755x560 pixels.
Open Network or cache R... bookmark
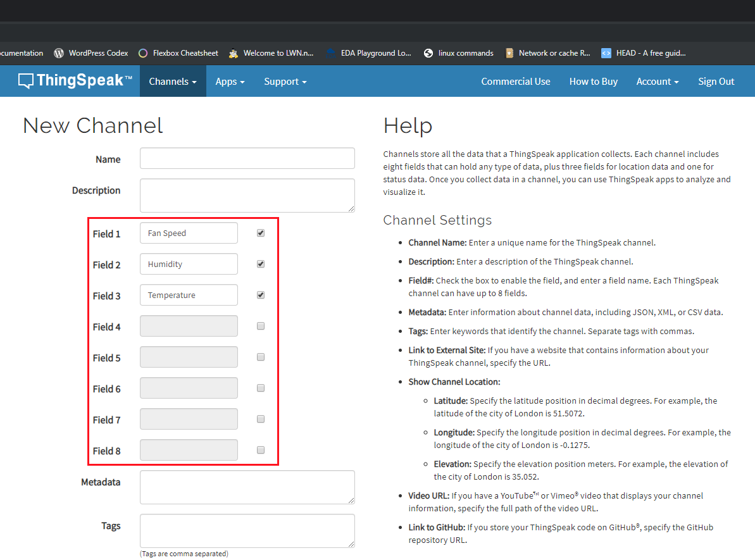[x=547, y=53]
